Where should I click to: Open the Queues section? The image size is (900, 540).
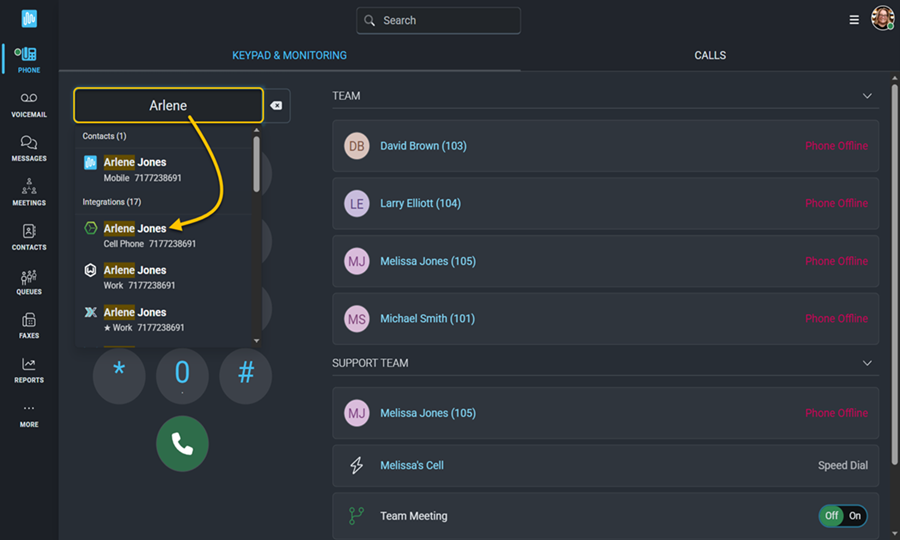[x=29, y=281]
